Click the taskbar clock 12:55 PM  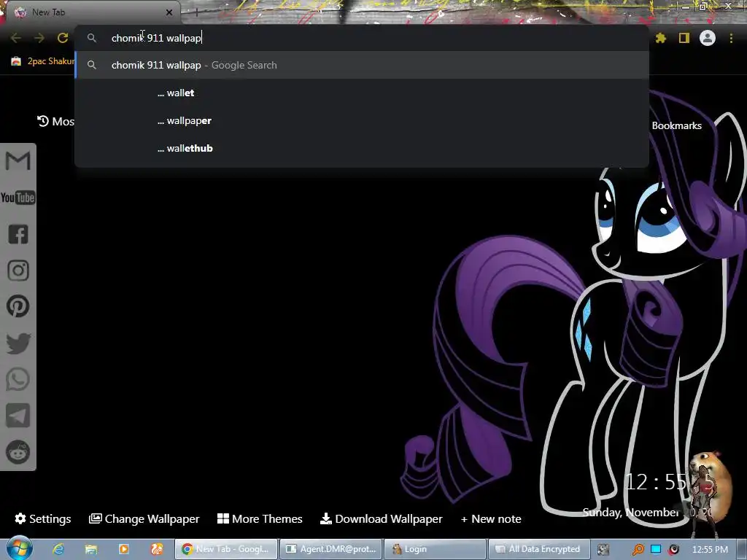point(710,550)
